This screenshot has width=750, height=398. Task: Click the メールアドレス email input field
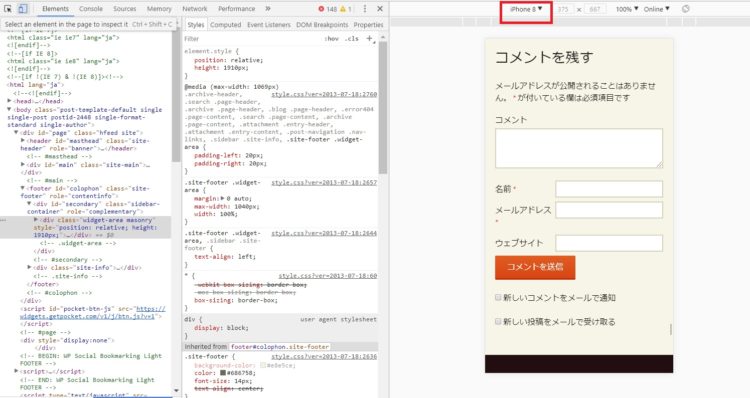pos(609,210)
